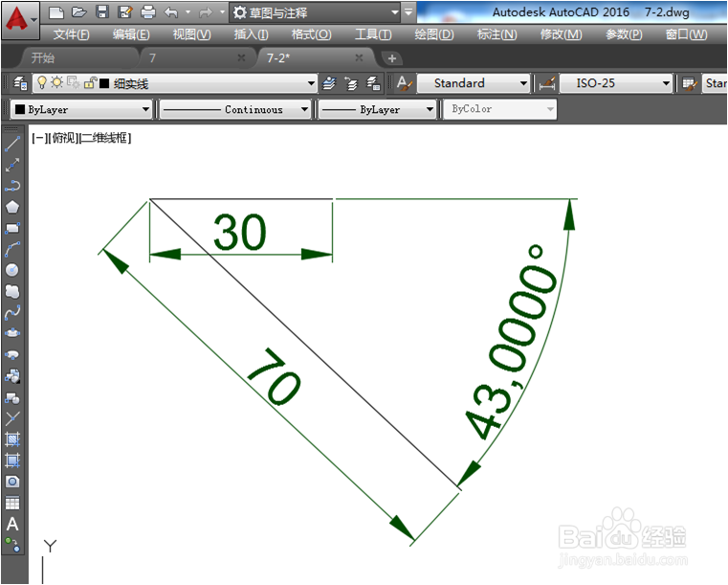Select the Line tool
This screenshot has width=728, height=585.
point(12,144)
